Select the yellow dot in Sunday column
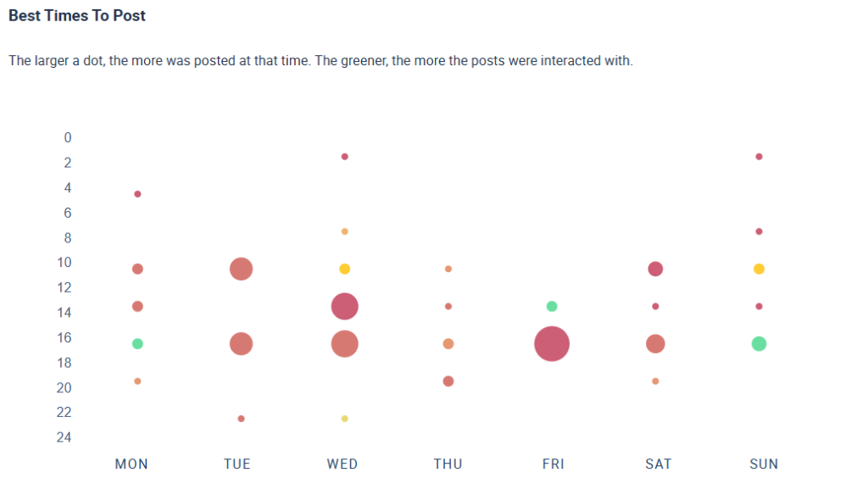This screenshot has height=478, width=868. tap(759, 269)
